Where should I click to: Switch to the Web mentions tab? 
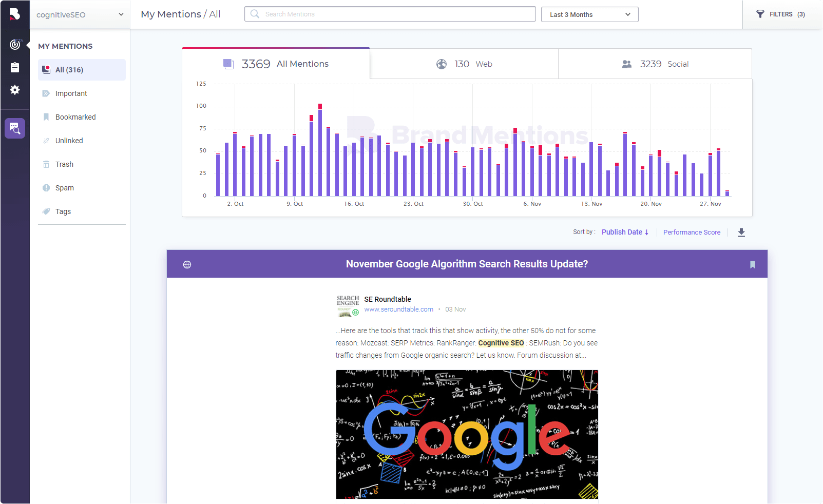click(x=464, y=64)
